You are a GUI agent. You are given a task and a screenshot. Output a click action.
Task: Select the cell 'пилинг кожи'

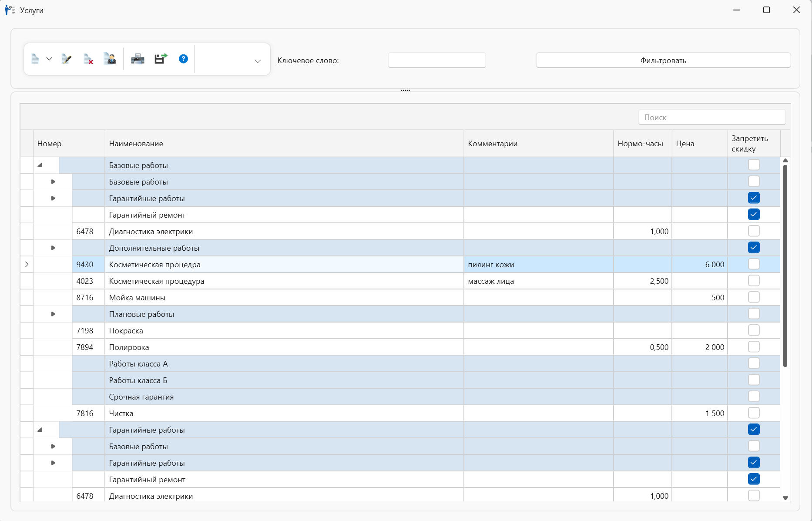tap(539, 264)
